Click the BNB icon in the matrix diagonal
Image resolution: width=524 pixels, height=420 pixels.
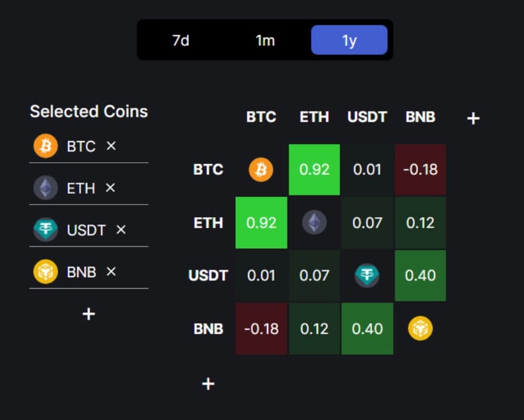tap(421, 329)
